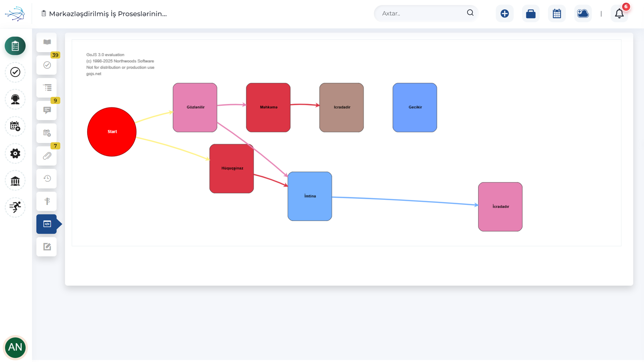
Task: Select the pink Gözlənilir node
Action: tap(195, 108)
